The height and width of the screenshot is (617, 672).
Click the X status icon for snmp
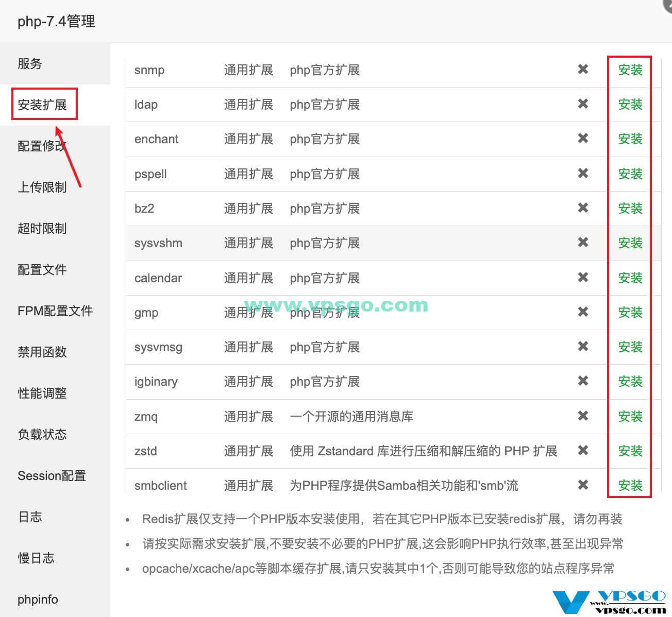[x=583, y=69]
